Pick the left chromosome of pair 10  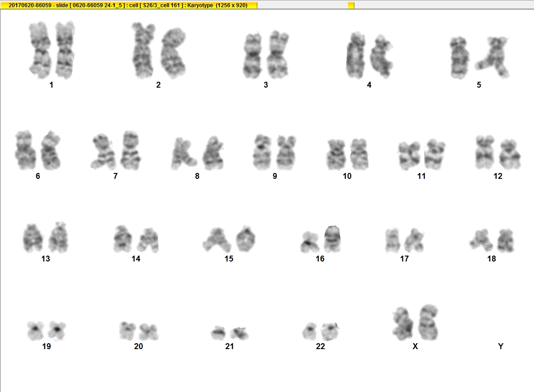coord(336,154)
